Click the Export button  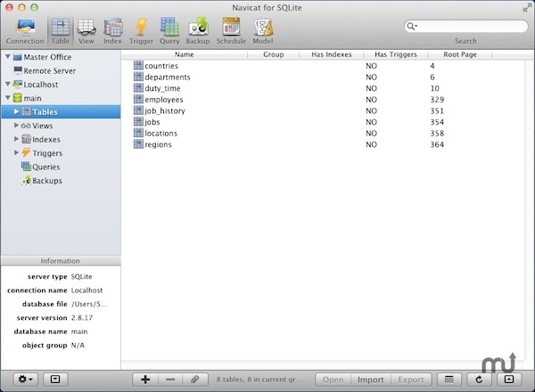[411, 380]
